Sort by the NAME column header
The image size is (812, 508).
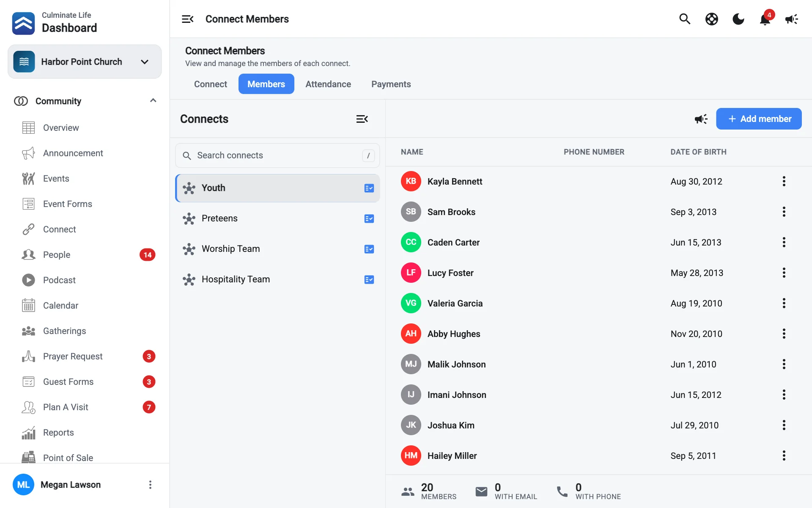tap(412, 152)
